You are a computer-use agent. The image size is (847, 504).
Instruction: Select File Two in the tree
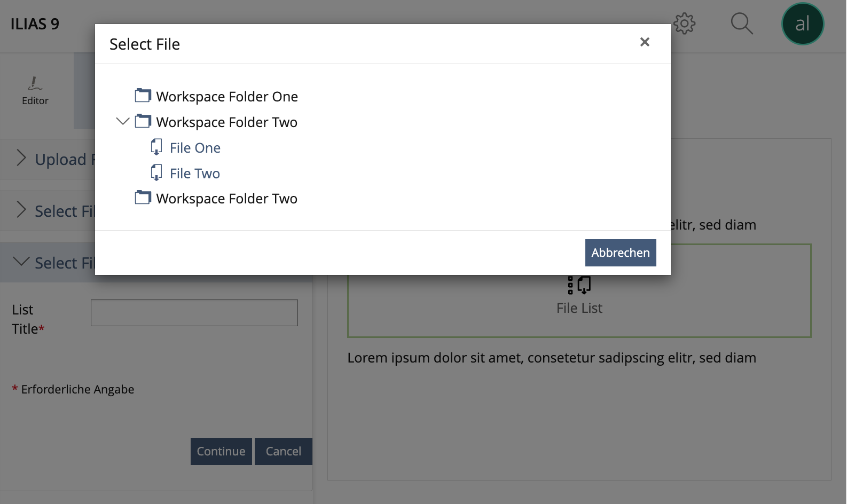(x=195, y=174)
